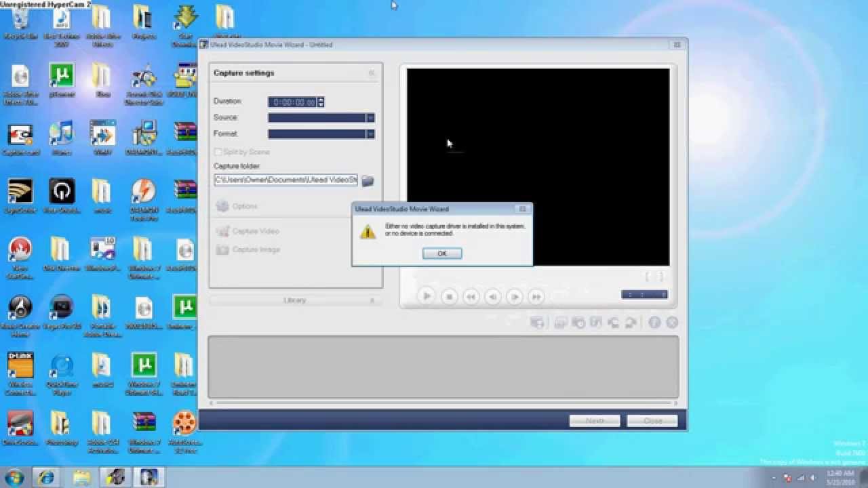This screenshot has height=488, width=868.
Task: Step to the previous frame
Action: tap(493, 296)
